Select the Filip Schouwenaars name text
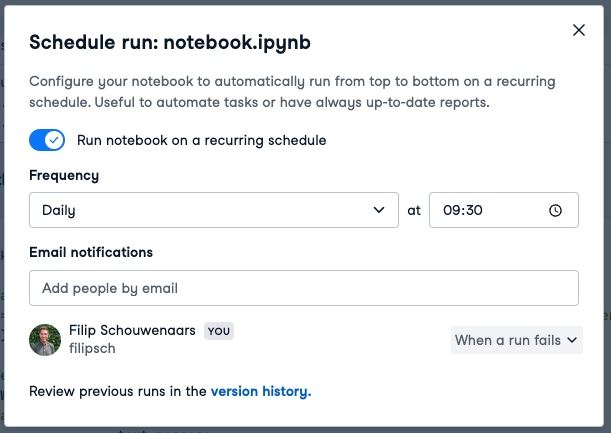 [x=132, y=330]
